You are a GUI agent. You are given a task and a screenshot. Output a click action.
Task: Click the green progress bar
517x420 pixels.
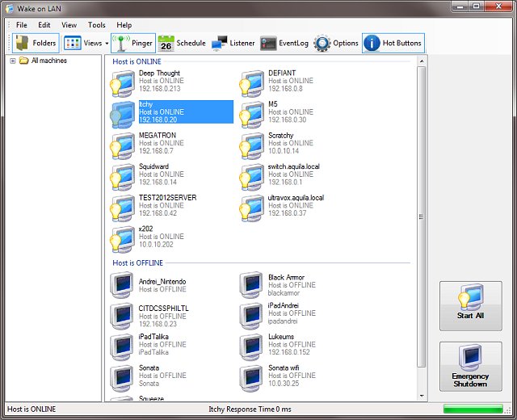(x=473, y=409)
